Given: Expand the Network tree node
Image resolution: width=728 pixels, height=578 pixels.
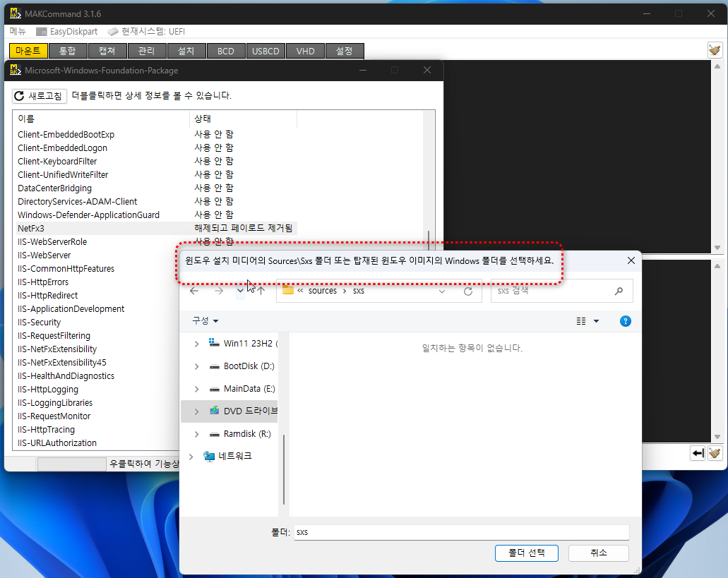Looking at the screenshot, I should [191, 457].
